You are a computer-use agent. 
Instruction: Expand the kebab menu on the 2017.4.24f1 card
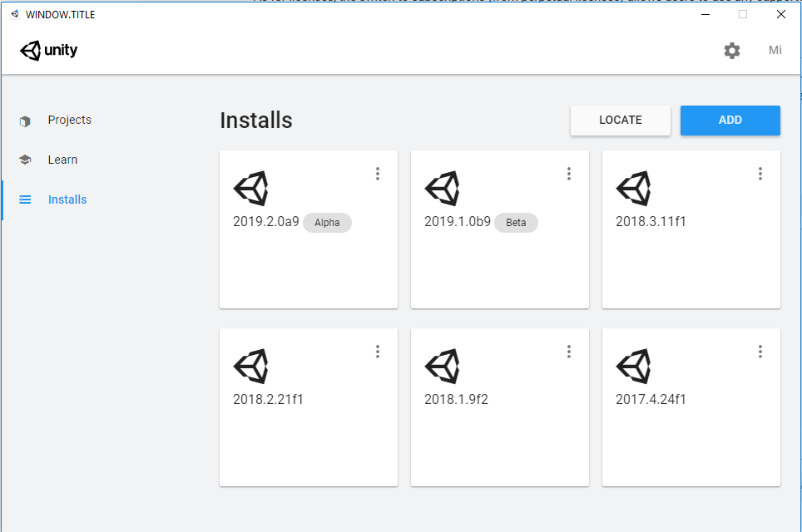click(x=760, y=352)
